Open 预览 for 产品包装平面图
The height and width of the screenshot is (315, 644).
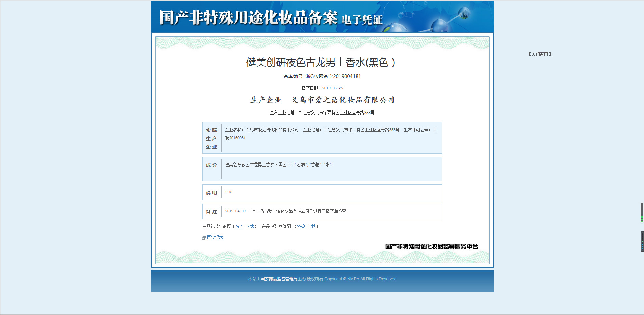point(240,226)
